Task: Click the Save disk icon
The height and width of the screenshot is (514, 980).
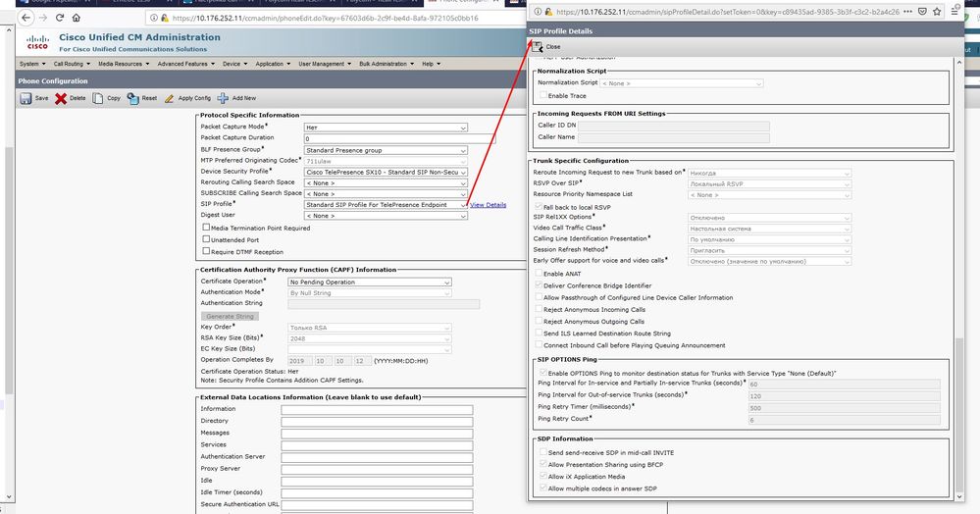Action: (x=26, y=99)
